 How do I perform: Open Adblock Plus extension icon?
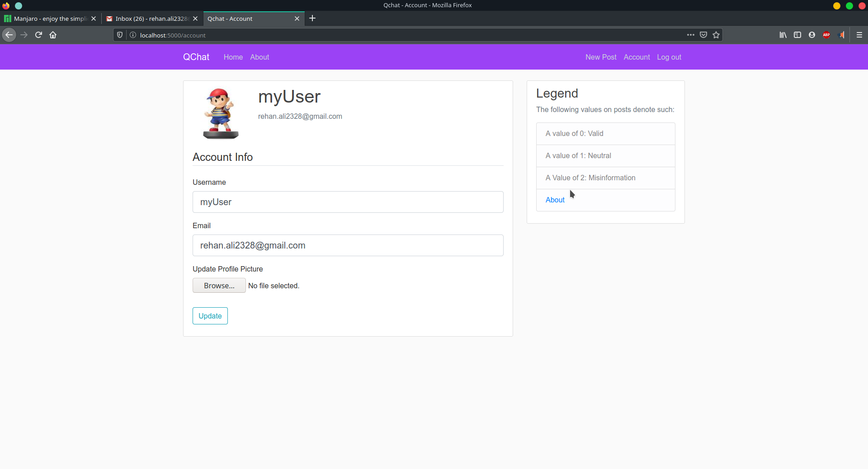point(826,35)
